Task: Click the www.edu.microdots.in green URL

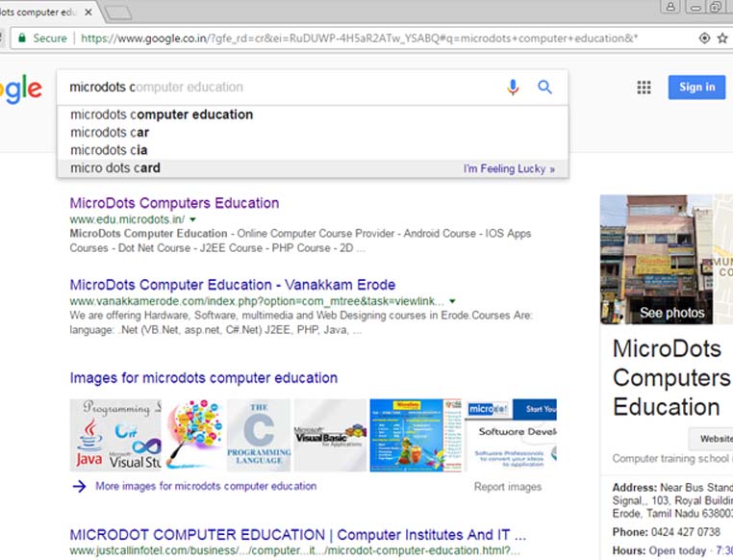Action: pos(127,219)
